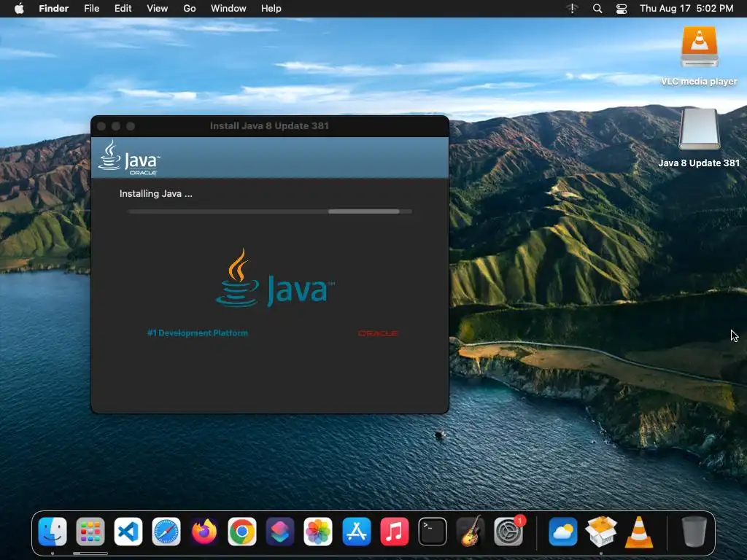
Task: Open Spotlight search in menu bar
Action: tap(597, 9)
